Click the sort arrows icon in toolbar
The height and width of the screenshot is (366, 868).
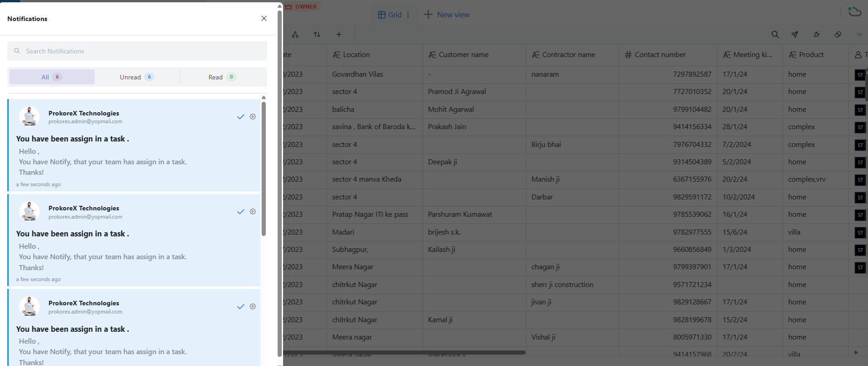coord(317,35)
